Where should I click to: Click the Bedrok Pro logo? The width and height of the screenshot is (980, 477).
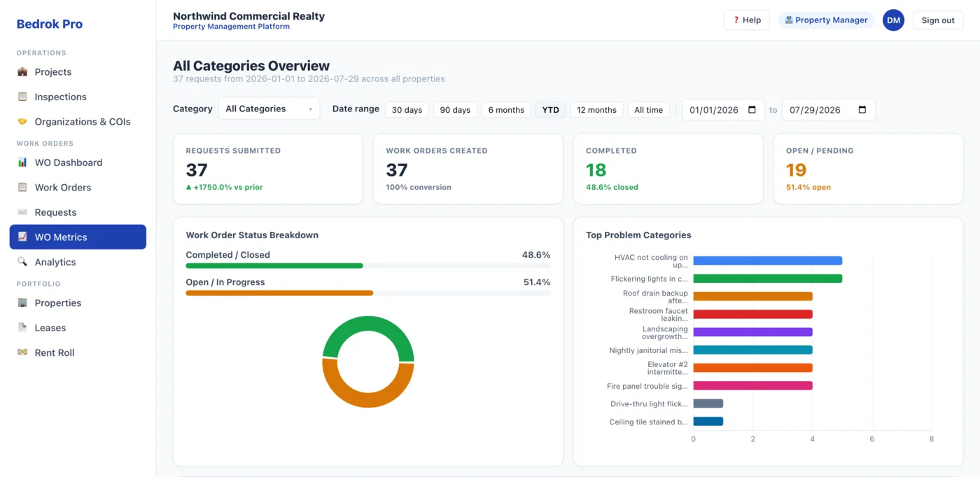50,24
